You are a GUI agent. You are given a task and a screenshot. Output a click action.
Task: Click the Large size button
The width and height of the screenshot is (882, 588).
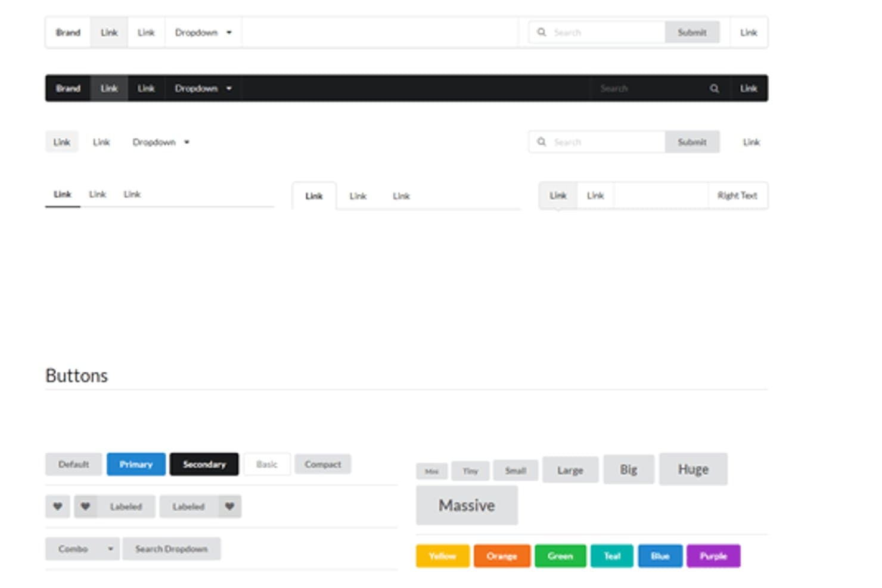[570, 470]
